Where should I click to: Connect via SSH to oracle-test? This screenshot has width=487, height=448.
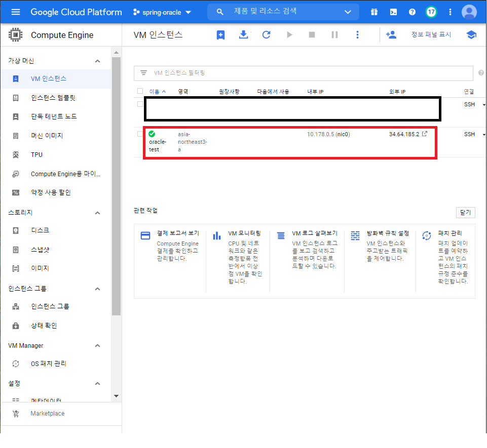tap(469, 134)
